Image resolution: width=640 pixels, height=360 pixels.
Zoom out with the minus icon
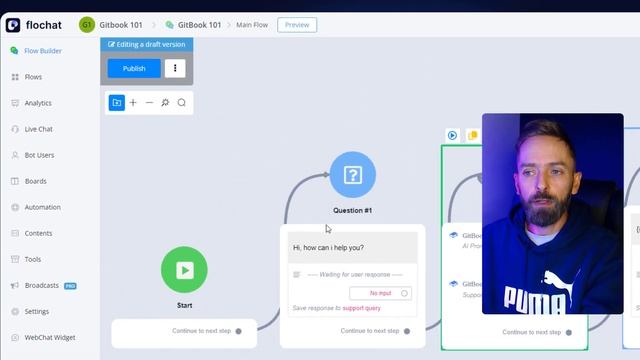point(149,103)
